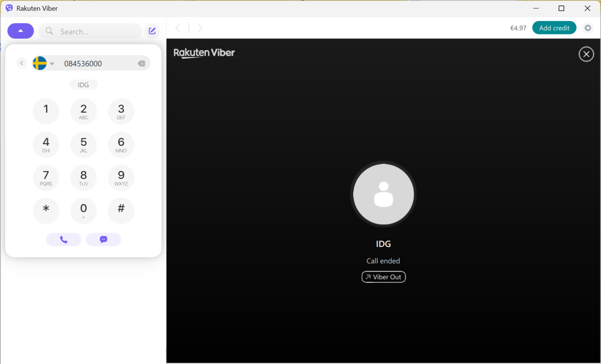Click the search magnifier icon
Viewport: 601px width, 364px height.
pyautogui.click(x=49, y=31)
